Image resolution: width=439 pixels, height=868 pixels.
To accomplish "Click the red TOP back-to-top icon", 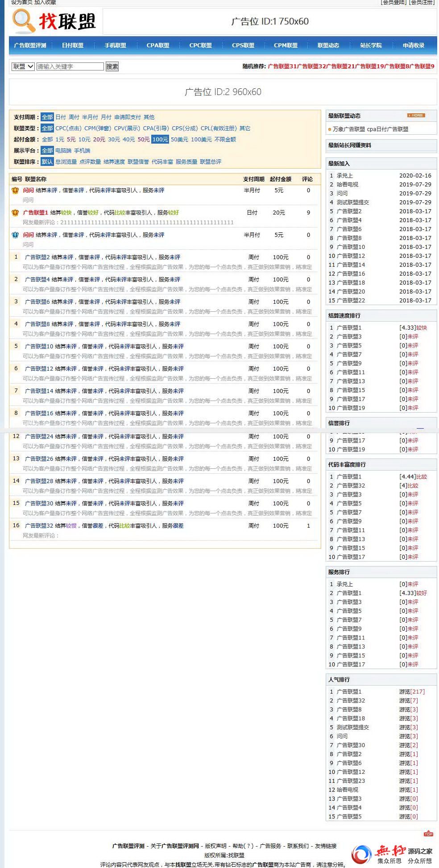I will point(428,833).
